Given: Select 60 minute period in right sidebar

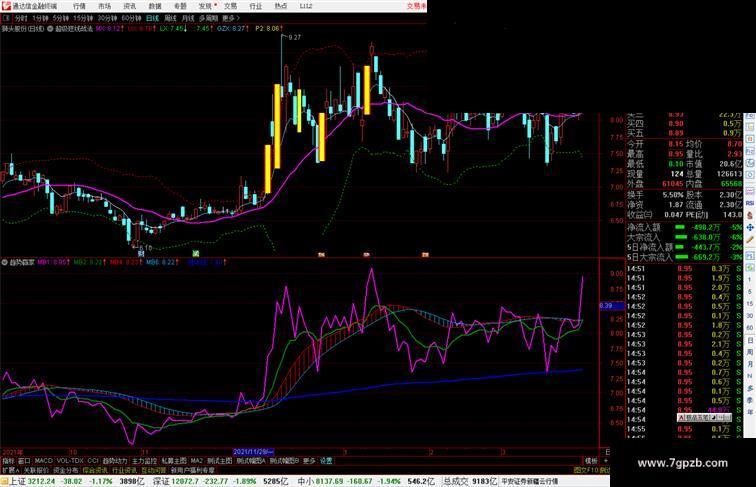Looking at the screenshot, I should [x=750, y=328].
